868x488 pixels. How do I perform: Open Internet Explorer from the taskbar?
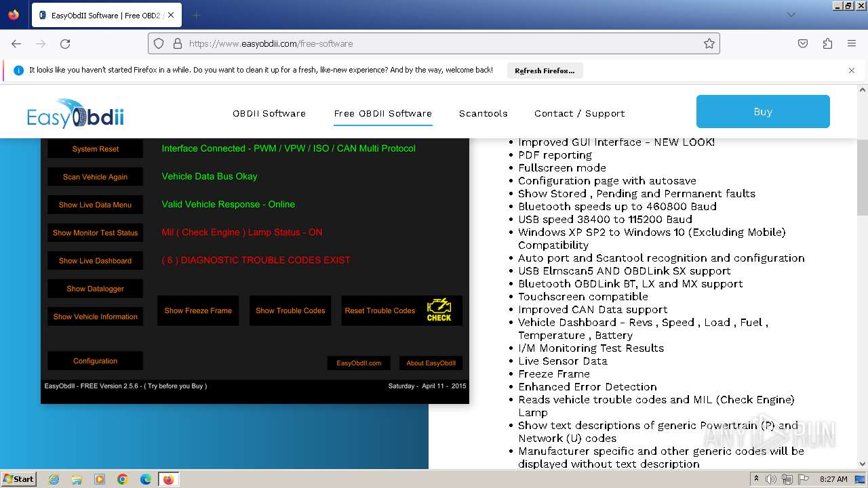[x=54, y=479]
